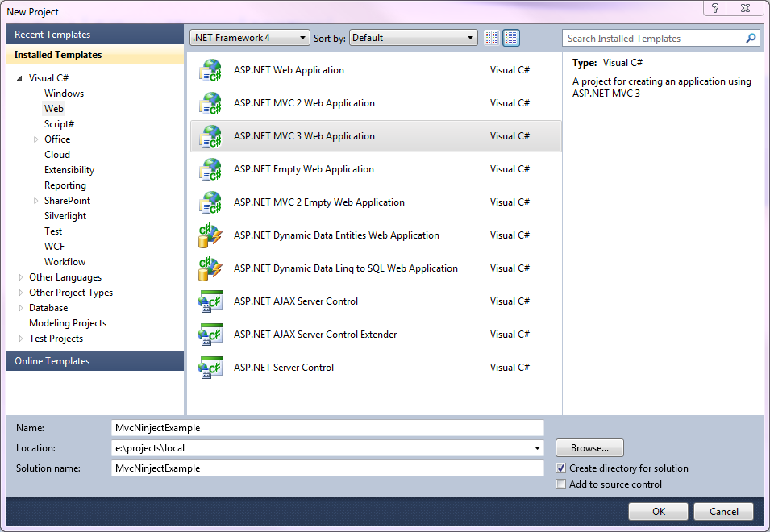Select the Reporting category
Image resolution: width=770 pixels, height=532 pixels.
click(65, 185)
